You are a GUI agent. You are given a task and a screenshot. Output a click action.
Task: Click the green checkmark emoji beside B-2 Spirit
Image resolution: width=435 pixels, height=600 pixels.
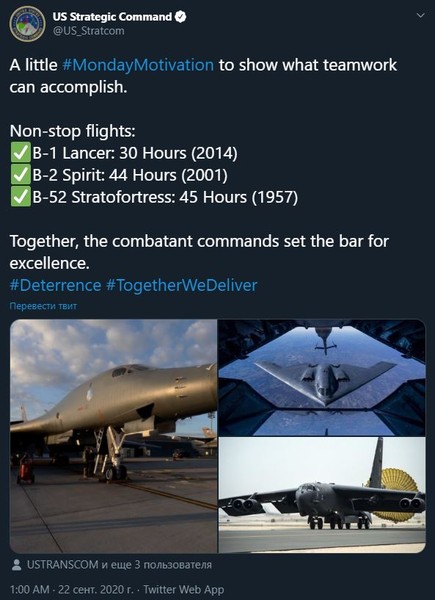point(20,175)
